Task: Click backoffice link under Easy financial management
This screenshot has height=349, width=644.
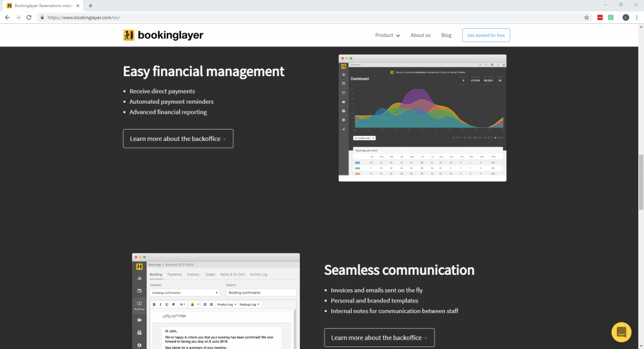Action: (x=178, y=138)
